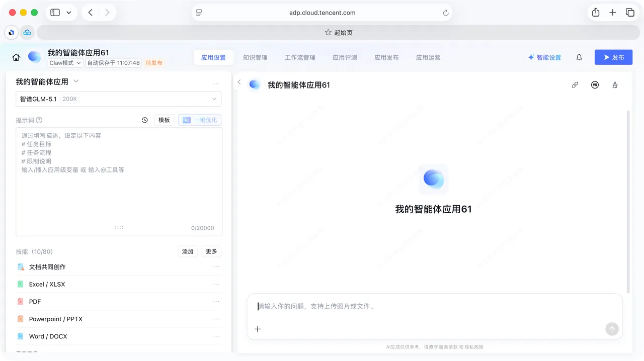This screenshot has height=361, width=644.
Task: Collapse the settings panel with left chevron
Action: pyautogui.click(x=239, y=82)
